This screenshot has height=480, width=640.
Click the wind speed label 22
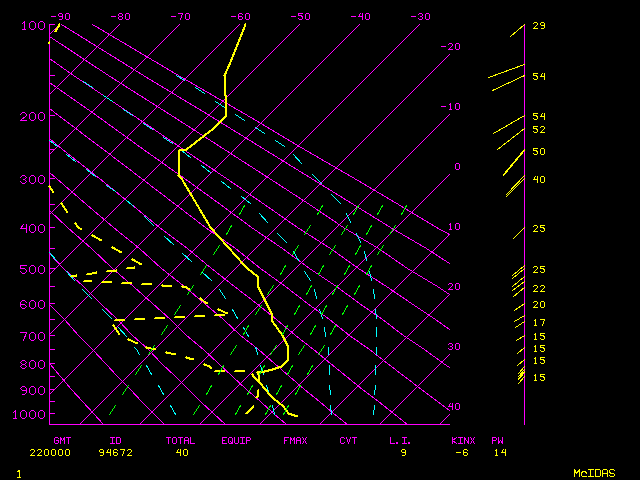(538, 288)
